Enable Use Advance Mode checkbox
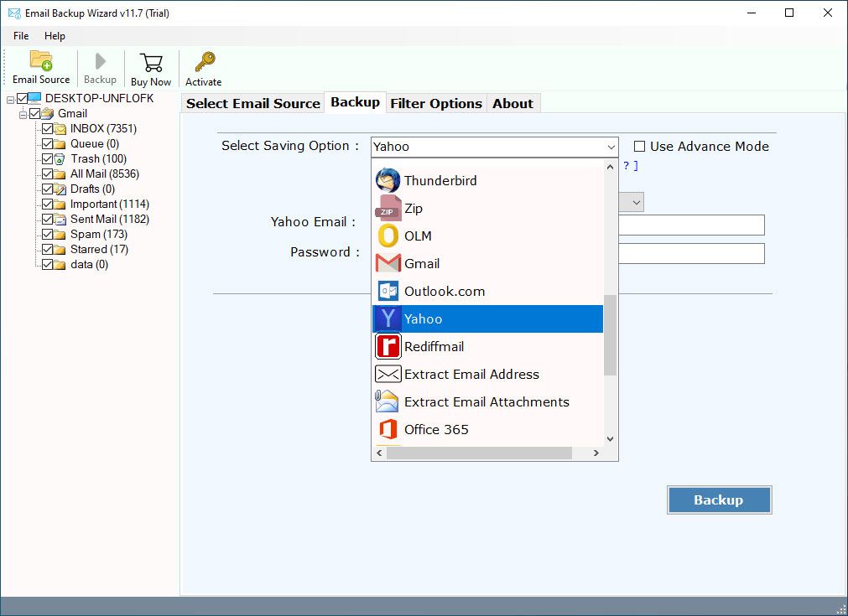The height and width of the screenshot is (616, 848). 639,147
